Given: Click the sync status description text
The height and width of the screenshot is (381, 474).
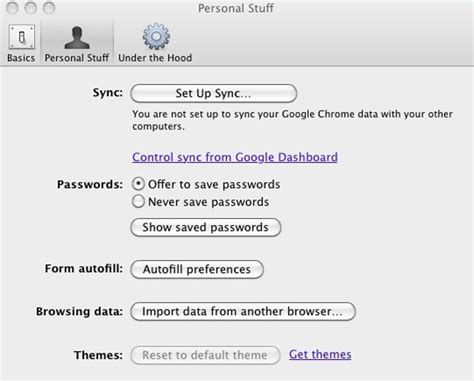Looking at the screenshot, I should [x=292, y=120].
